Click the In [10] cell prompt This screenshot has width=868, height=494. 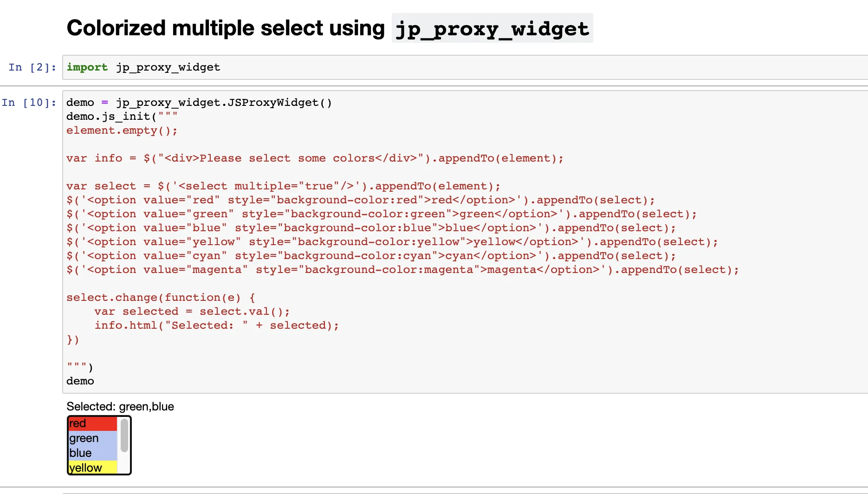[x=29, y=103]
